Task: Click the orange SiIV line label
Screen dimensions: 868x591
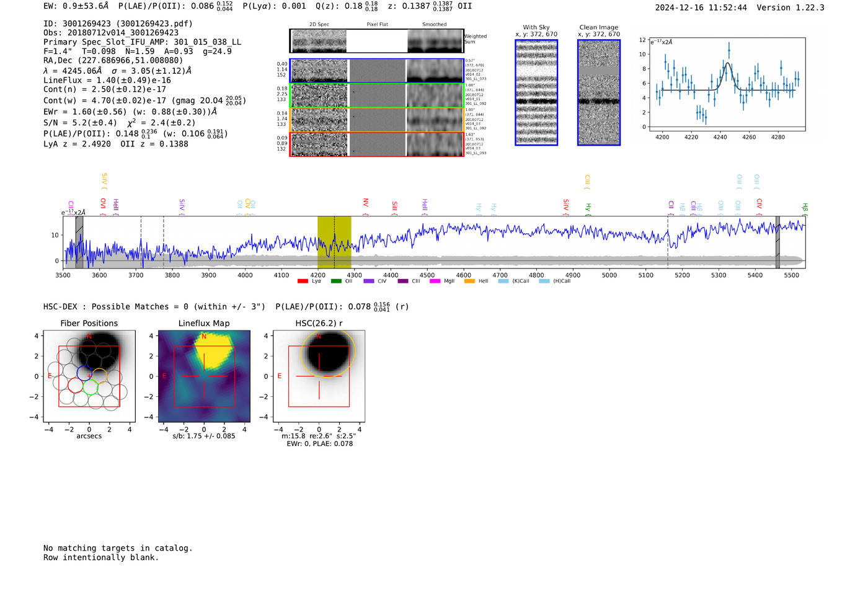Action: 105,180
